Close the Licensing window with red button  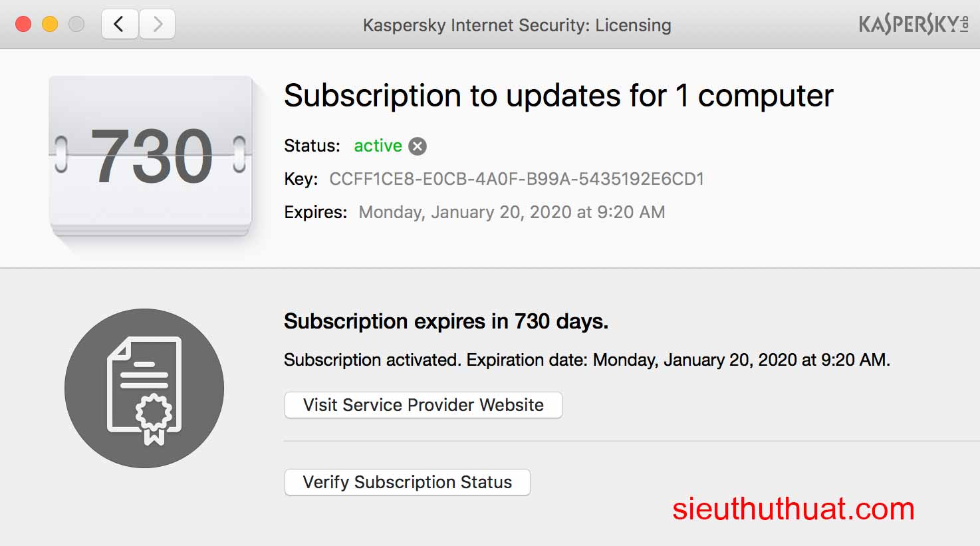[x=23, y=25]
